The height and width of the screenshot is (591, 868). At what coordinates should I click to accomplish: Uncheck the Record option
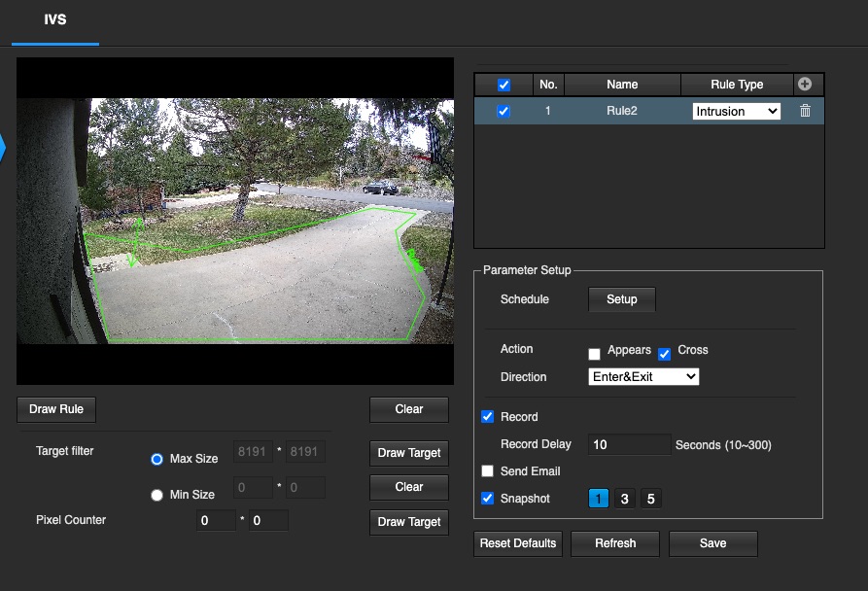pos(488,417)
